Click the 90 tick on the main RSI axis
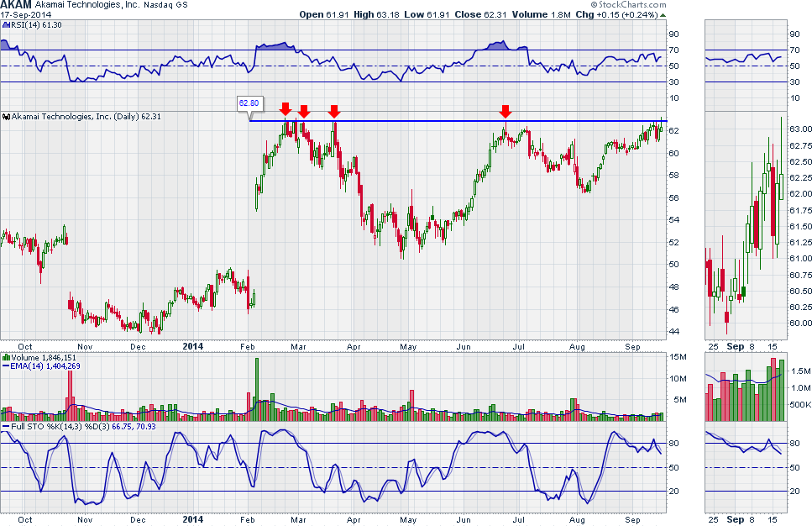 click(x=673, y=34)
